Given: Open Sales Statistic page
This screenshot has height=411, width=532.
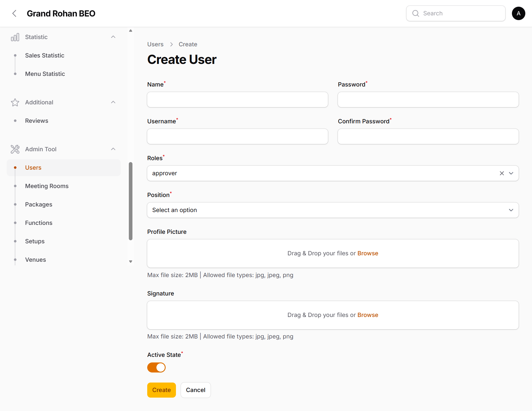Looking at the screenshot, I should click(45, 56).
